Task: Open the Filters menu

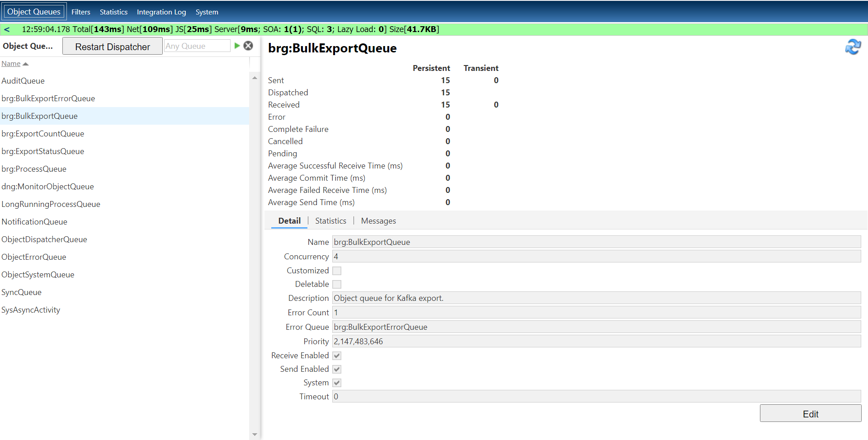Action: pyautogui.click(x=80, y=12)
